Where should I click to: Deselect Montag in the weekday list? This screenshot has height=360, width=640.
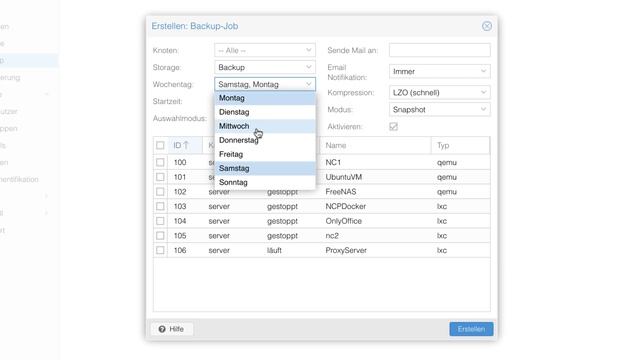265,98
